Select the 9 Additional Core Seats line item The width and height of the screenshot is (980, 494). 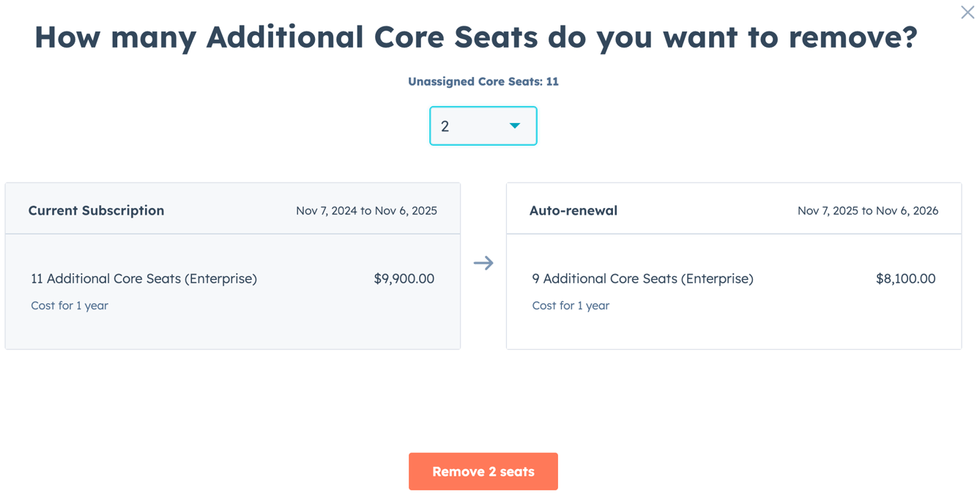[x=642, y=279]
